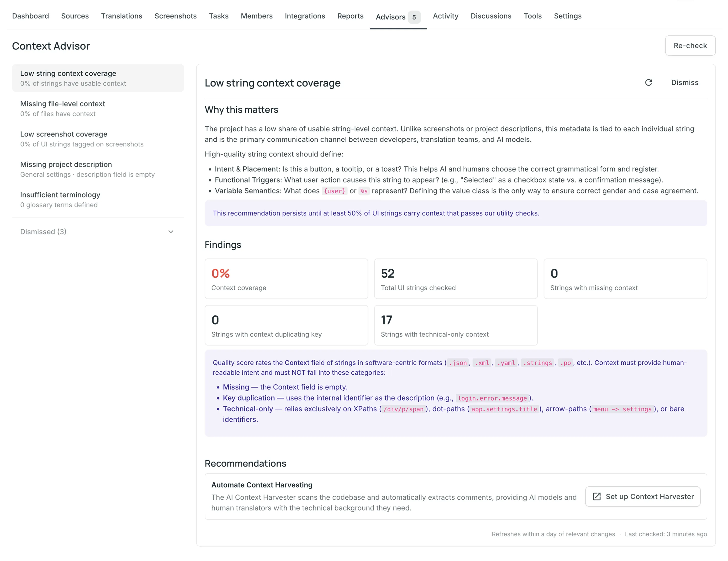Switch to the Integrations tab
Image resolution: width=728 pixels, height=561 pixels.
(305, 16)
